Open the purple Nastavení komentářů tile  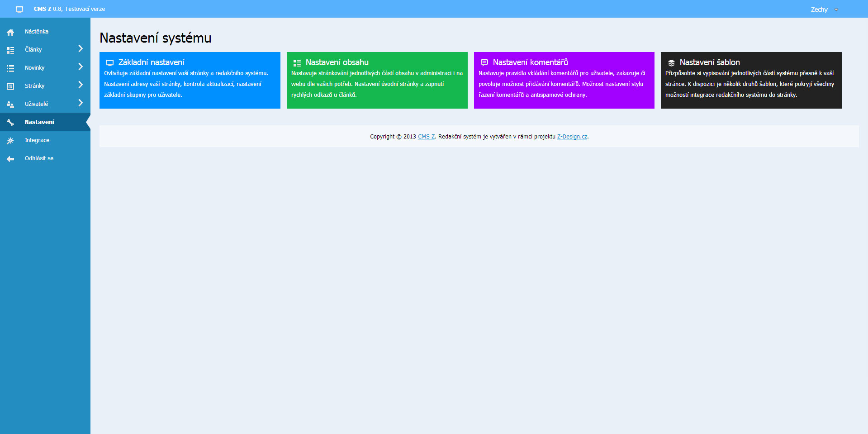pos(564,80)
